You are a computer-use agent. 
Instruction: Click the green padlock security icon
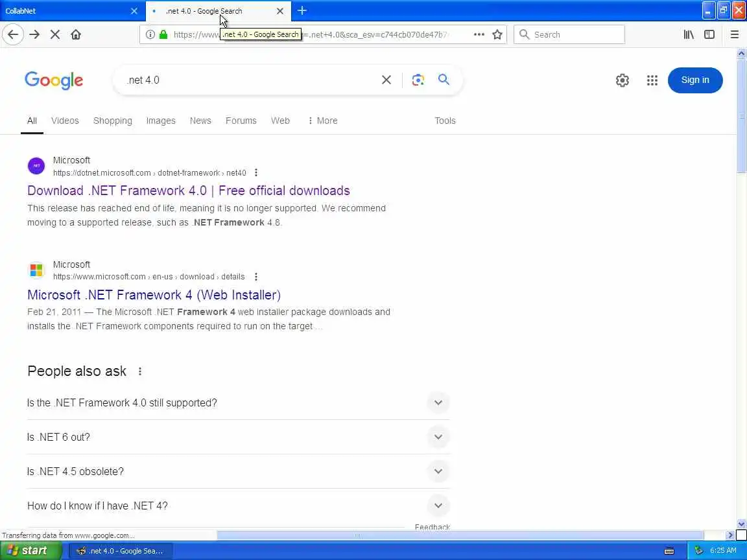pos(163,34)
